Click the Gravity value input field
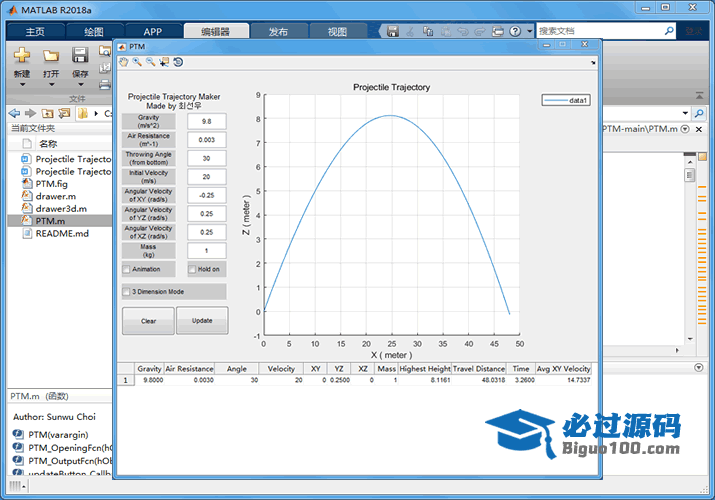Image resolution: width=715 pixels, height=500 pixels. tap(206, 121)
